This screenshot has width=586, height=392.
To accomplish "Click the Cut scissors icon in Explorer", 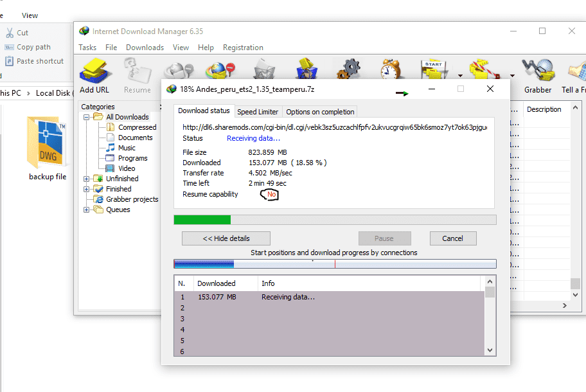I will (x=10, y=33).
